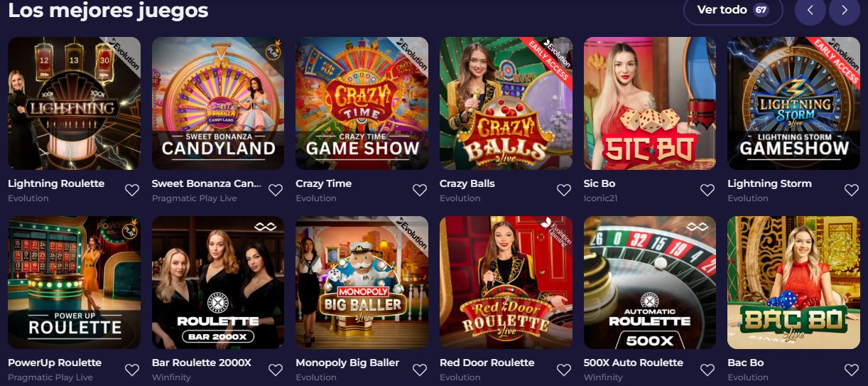The height and width of the screenshot is (386, 868).
Task: Open Ver todo games list
Action: tap(733, 10)
